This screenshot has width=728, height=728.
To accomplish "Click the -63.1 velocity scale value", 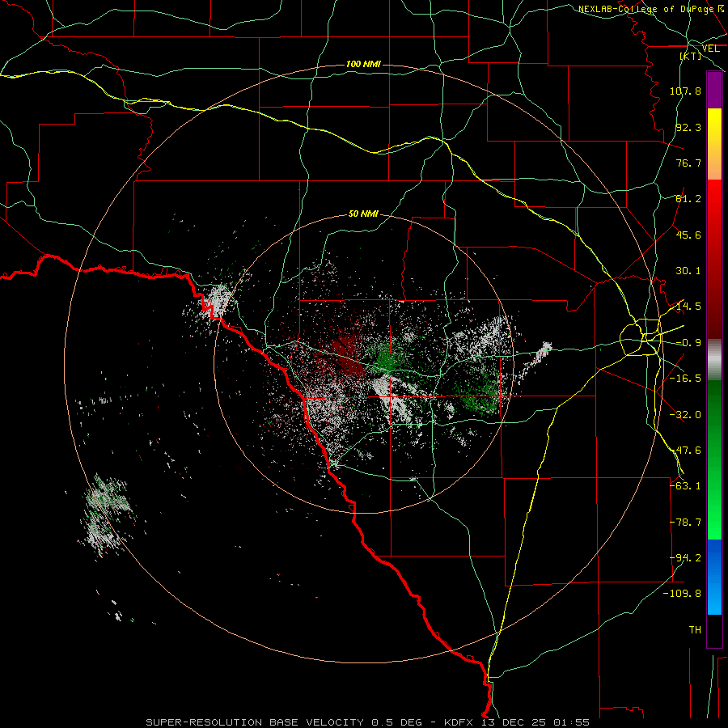I will coord(685,486).
